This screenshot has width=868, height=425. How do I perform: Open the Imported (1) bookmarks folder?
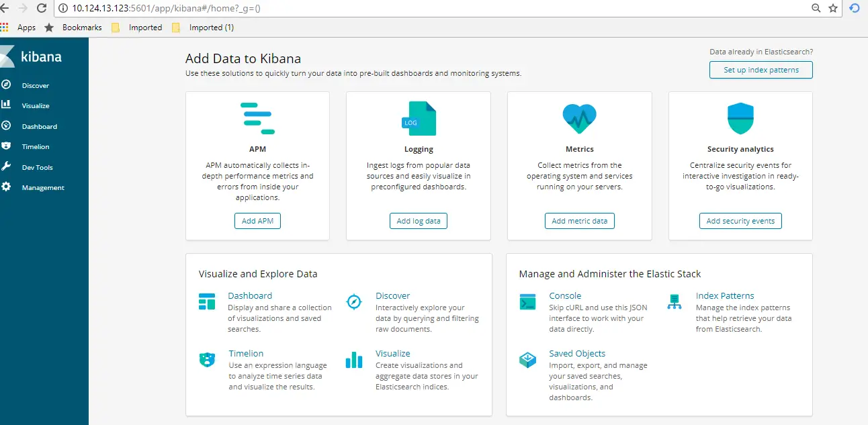[x=203, y=28]
